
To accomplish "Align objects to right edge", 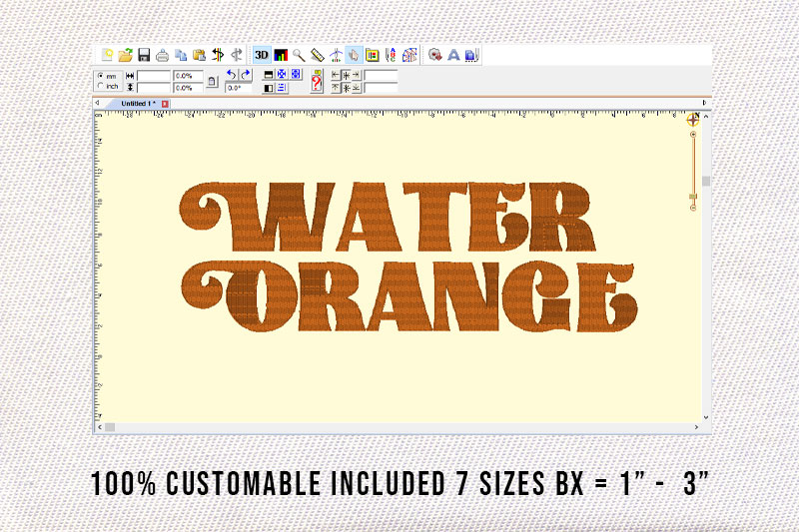I will coord(357,75).
